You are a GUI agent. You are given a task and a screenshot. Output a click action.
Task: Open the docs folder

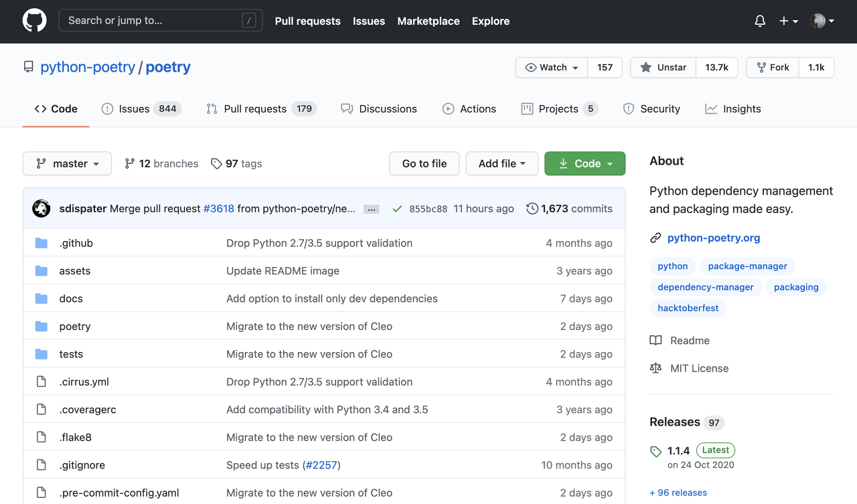coord(71,299)
